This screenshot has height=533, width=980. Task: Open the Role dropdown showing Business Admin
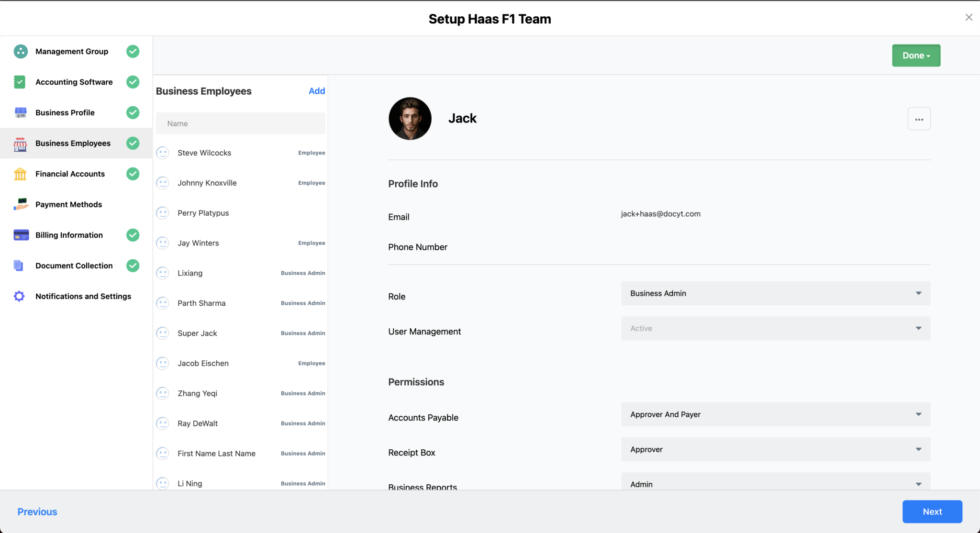775,293
